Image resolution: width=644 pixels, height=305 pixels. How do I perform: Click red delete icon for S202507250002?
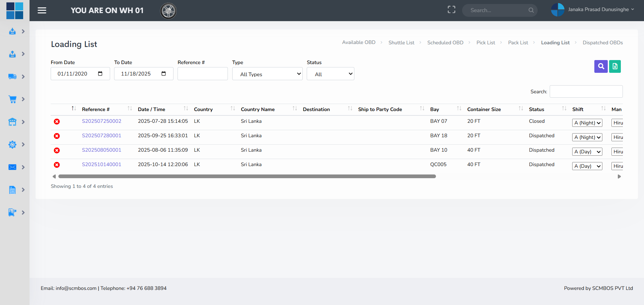(57, 121)
